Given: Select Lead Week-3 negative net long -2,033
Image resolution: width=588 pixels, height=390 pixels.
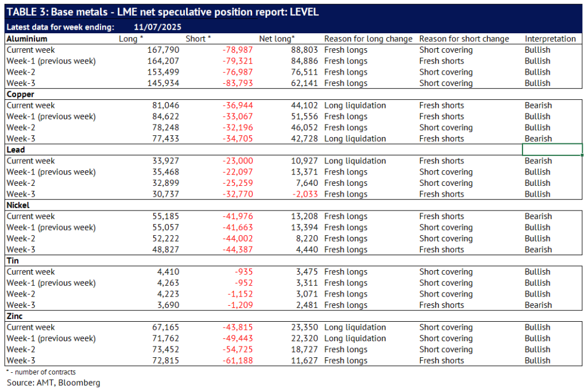Looking at the screenshot, I should (305, 194).
